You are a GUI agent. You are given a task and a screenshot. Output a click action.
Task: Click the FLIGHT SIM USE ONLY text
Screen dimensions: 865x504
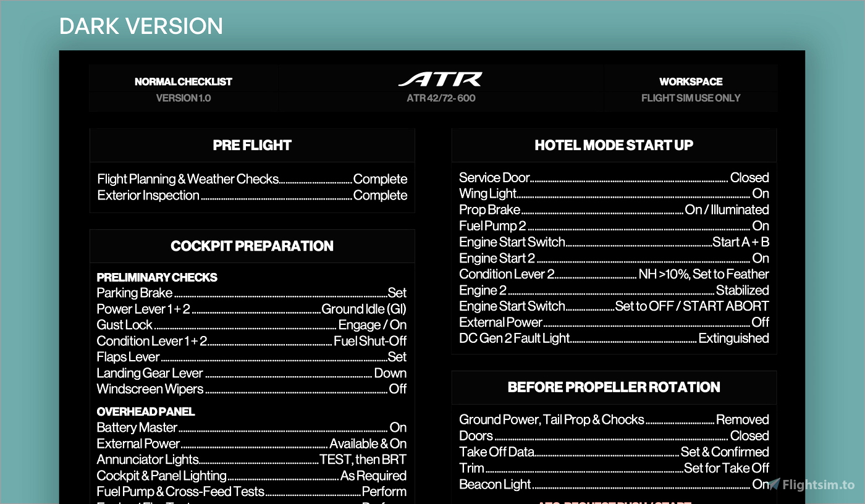(690, 98)
